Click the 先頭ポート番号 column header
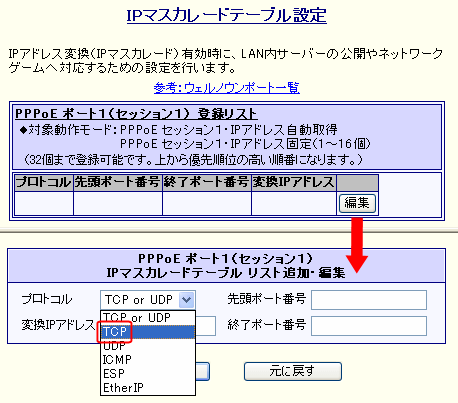The height and width of the screenshot is (403, 458). [x=118, y=182]
